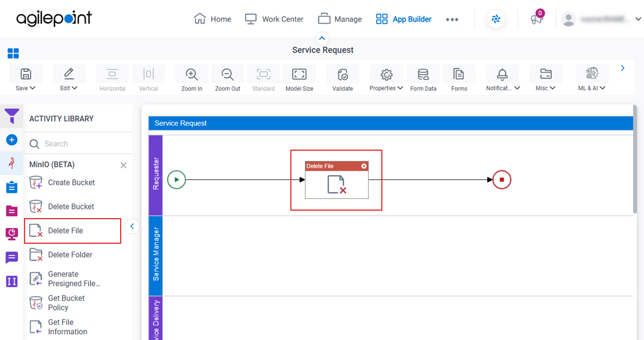This screenshot has height=340, width=644.
Task: Select the Create Bucket activity
Action: (72, 182)
